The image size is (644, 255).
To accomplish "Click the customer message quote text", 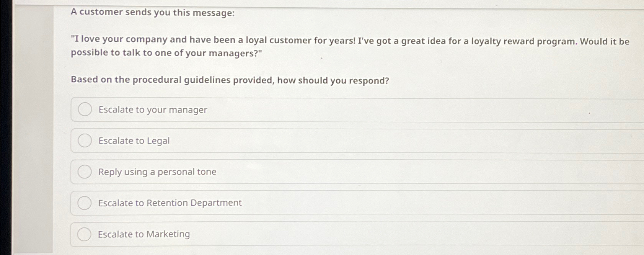I will coord(306,46).
